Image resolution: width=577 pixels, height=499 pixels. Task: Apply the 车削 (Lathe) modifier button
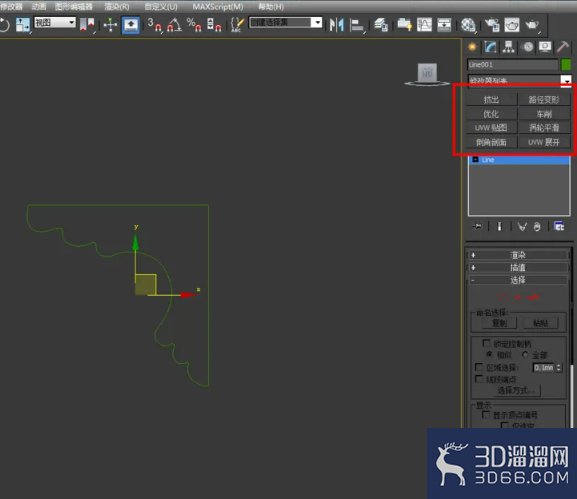tap(544, 114)
